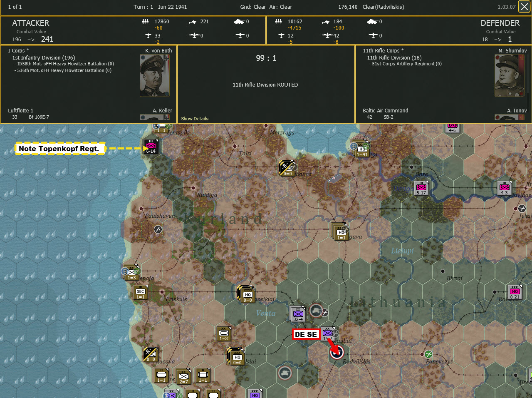
Task: Select the 1=3 counter at Liepaja port
Action: pyautogui.click(x=131, y=273)
